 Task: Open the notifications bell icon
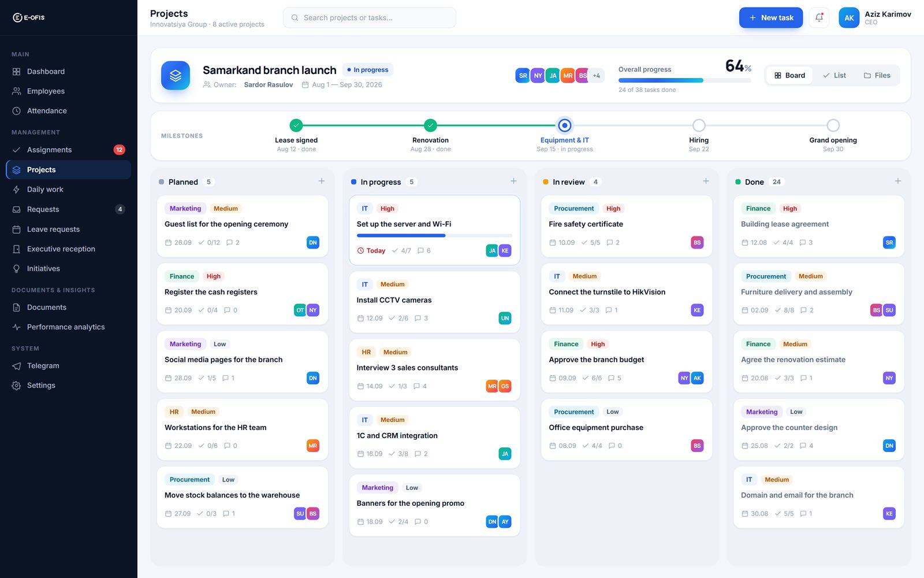tap(819, 18)
